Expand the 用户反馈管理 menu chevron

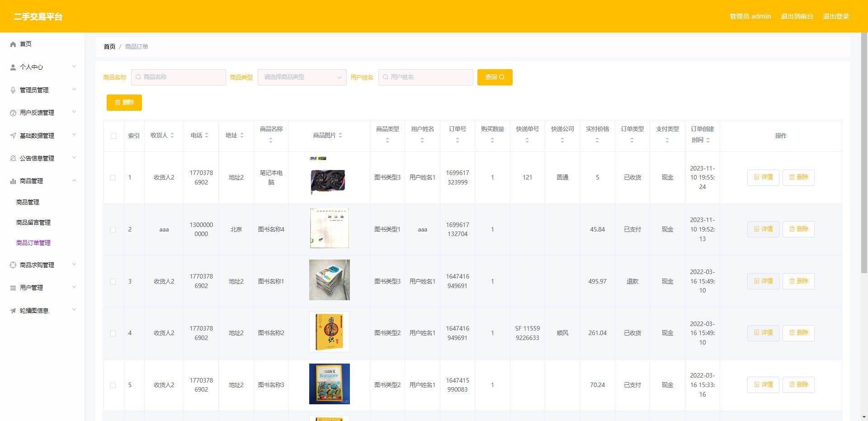click(74, 112)
